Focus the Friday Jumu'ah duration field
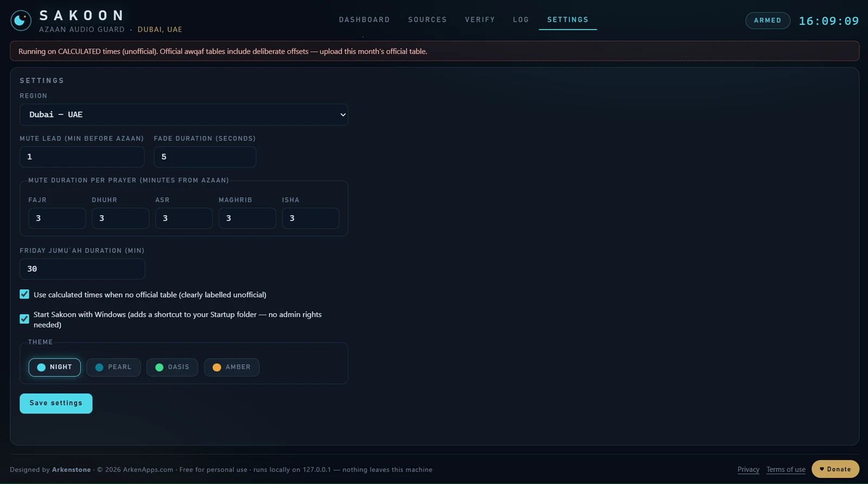868x484 pixels. pyautogui.click(x=82, y=269)
